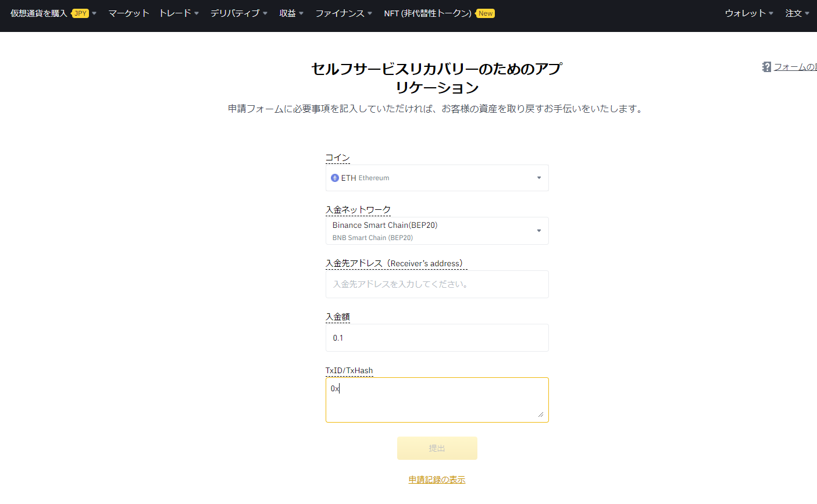Click the 入金先アドレス address input field
This screenshot has width=817, height=504.
tap(437, 284)
